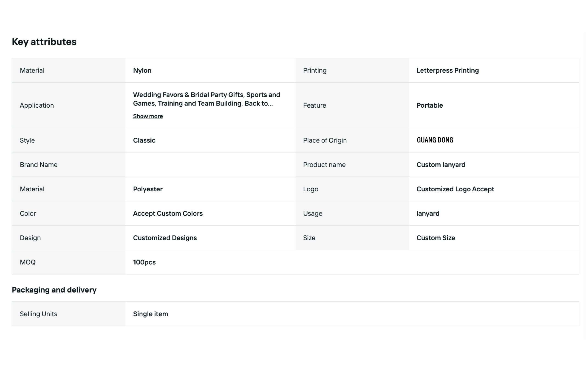Select the Single item selling units value

pyautogui.click(x=150, y=314)
